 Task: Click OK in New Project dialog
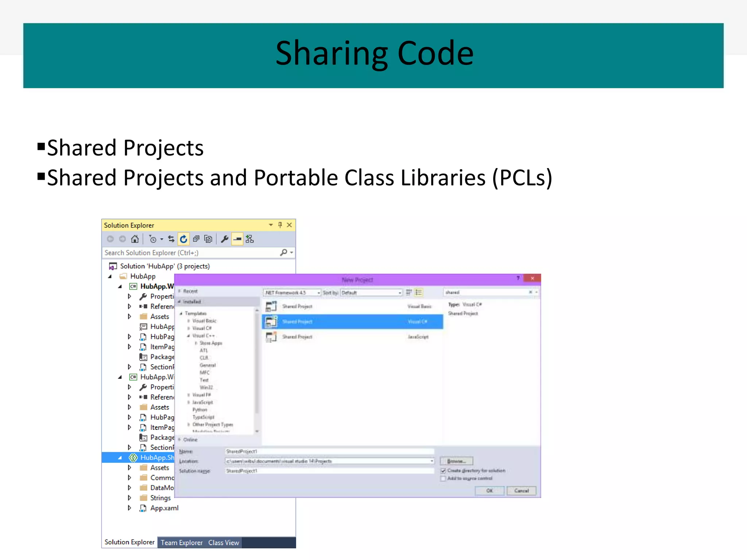[489, 491]
